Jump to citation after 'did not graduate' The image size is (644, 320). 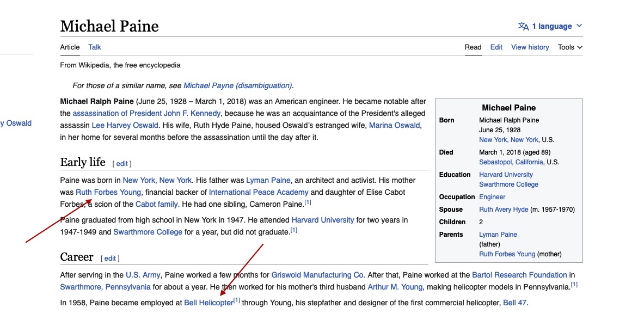tap(293, 230)
